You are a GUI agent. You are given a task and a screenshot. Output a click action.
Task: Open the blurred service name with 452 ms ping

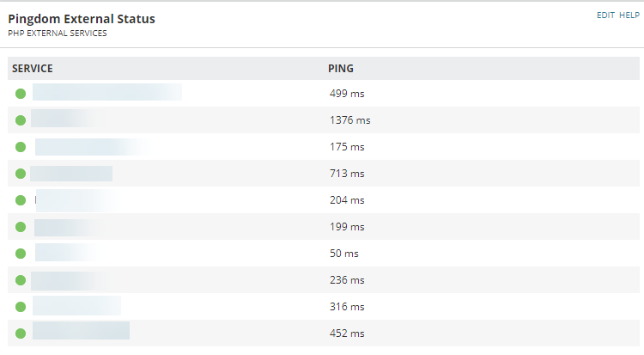click(81, 331)
